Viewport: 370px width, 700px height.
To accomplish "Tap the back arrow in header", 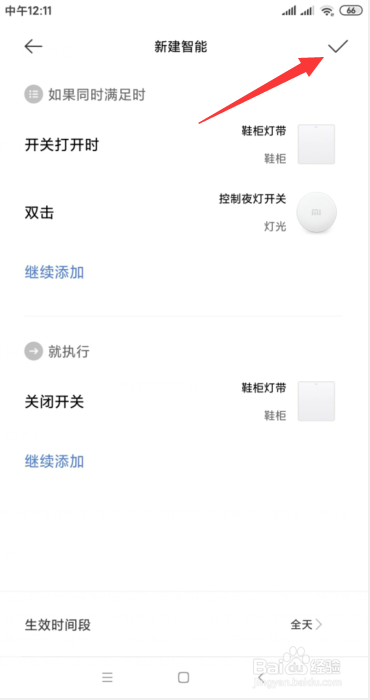I will [x=33, y=46].
